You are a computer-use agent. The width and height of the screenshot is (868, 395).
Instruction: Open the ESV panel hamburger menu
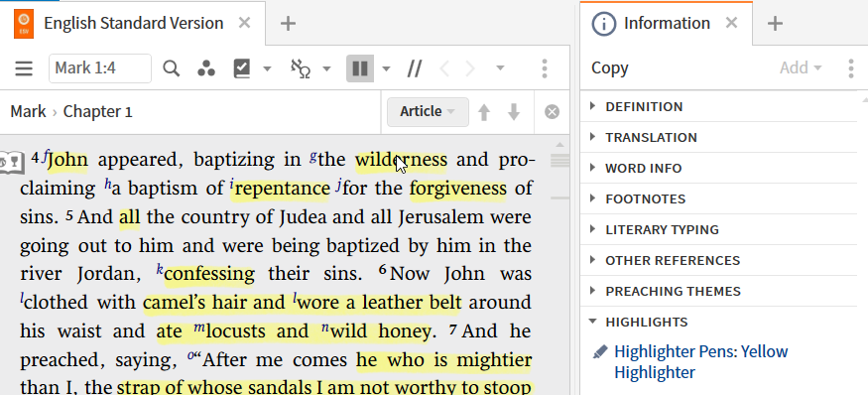(x=24, y=68)
